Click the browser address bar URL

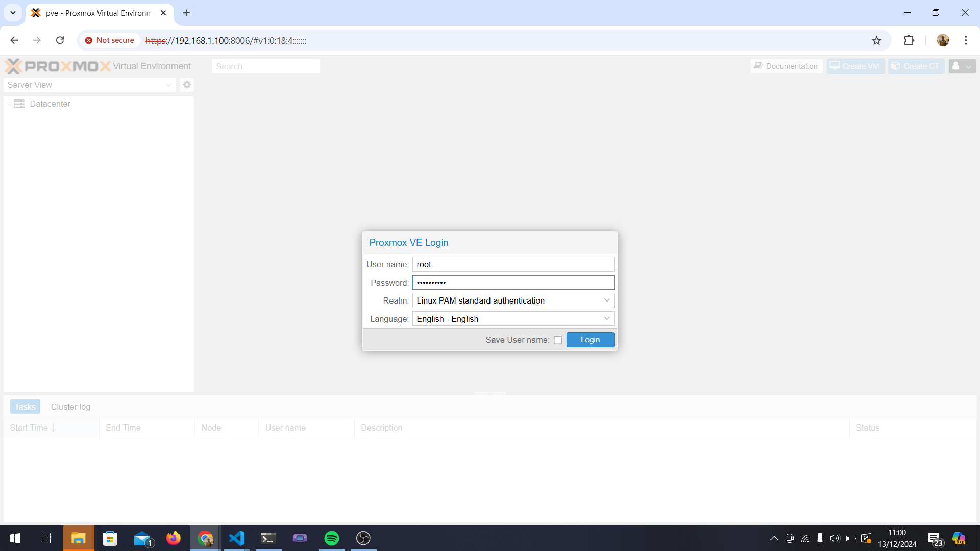(x=226, y=41)
